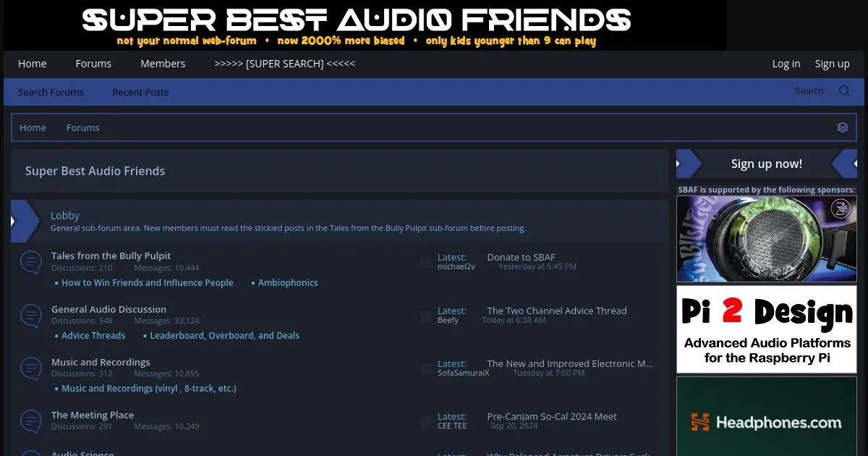Click username michael2v
Screen dimensions: 868x456
(x=456, y=267)
